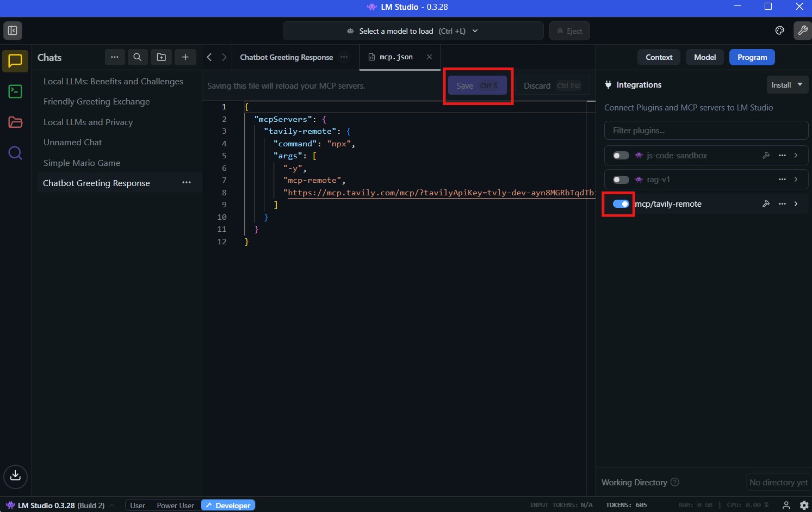Enable the rag-v1 plugin toggle
Screen dimensions: 812x512
tap(621, 180)
